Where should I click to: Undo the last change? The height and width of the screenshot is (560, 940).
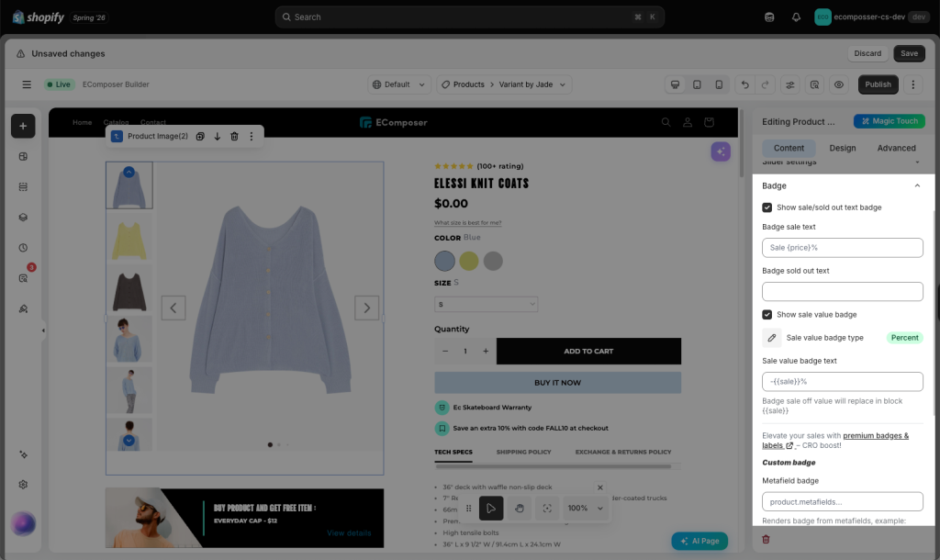pyautogui.click(x=744, y=84)
